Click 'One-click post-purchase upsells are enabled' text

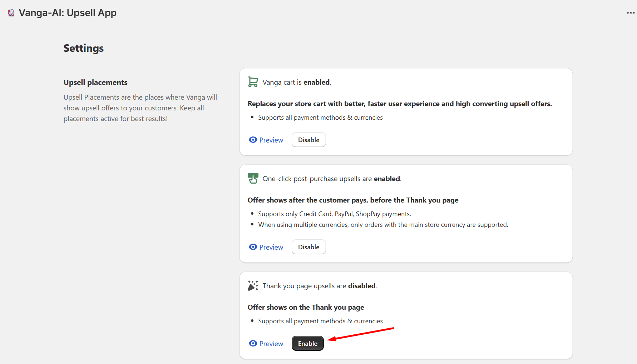coord(332,179)
